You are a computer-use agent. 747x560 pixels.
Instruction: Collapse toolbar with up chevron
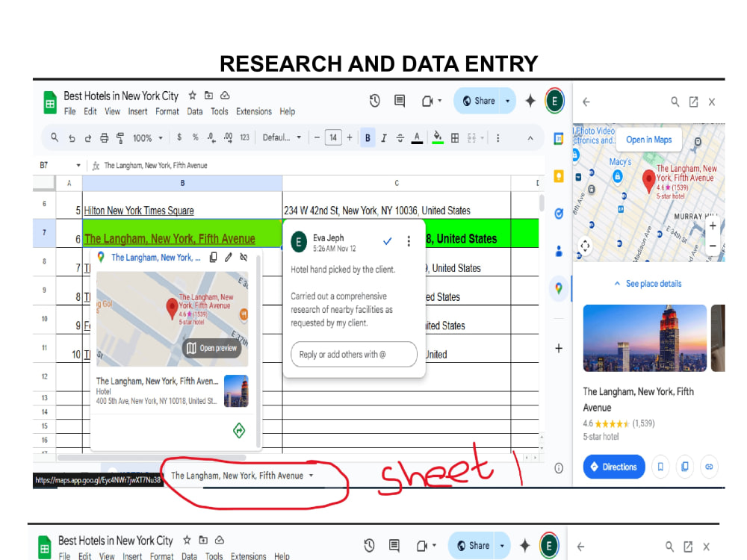coord(530,138)
